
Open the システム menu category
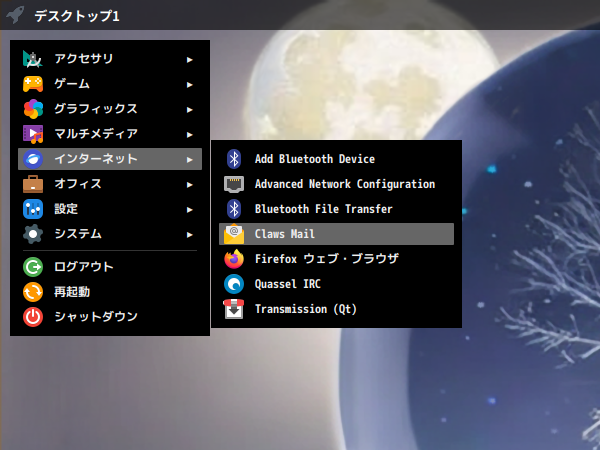click(110, 234)
